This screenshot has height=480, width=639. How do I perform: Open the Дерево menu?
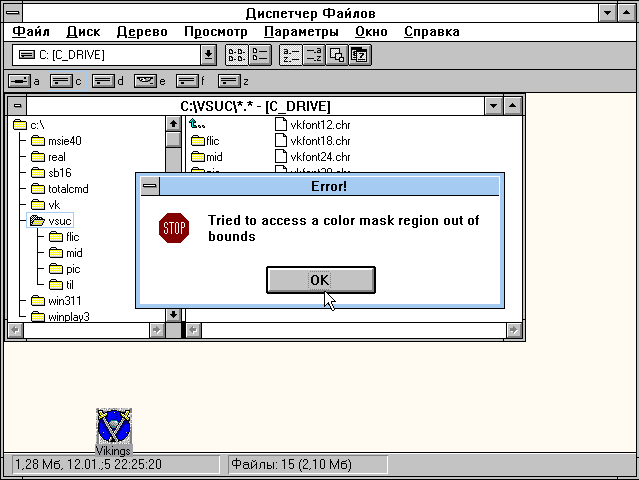tap(142, 32)
